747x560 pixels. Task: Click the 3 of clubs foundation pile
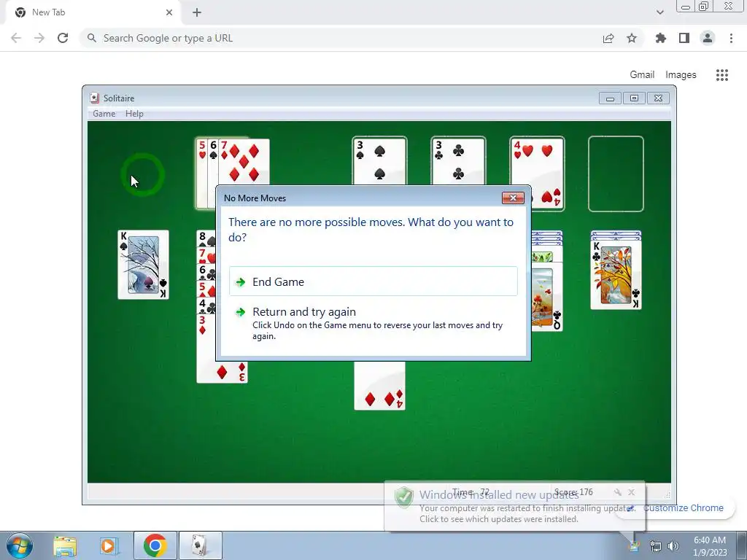click(458, 161)
